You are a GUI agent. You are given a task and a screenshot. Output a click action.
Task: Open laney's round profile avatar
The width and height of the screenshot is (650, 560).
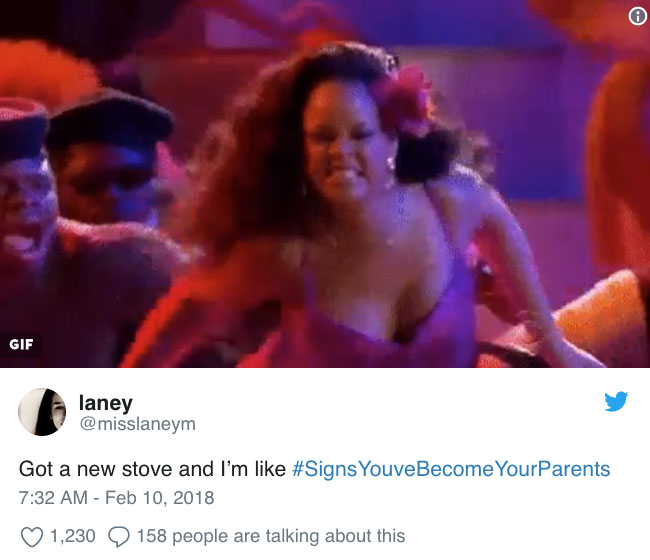[42, 412]
